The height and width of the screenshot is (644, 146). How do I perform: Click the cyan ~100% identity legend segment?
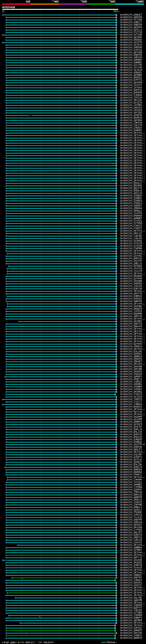click(x=130, y=4)
